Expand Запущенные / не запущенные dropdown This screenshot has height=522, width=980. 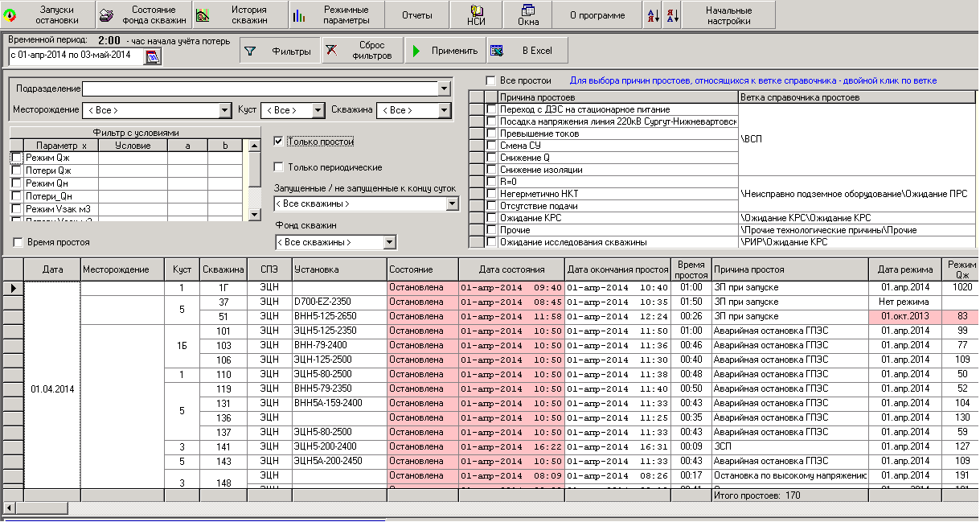click(453, 203)
